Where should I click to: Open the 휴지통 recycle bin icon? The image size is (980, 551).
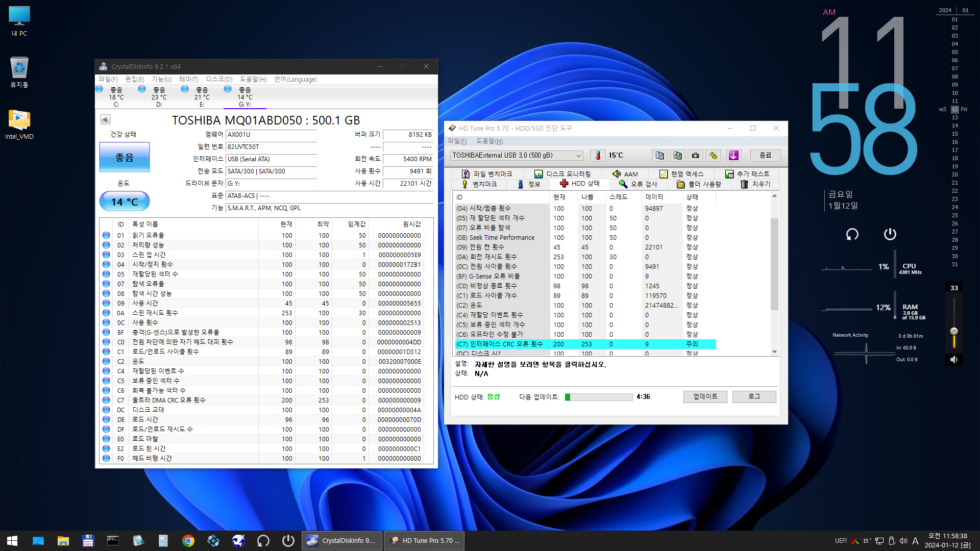pyautogui.click(x=19, y=72)
